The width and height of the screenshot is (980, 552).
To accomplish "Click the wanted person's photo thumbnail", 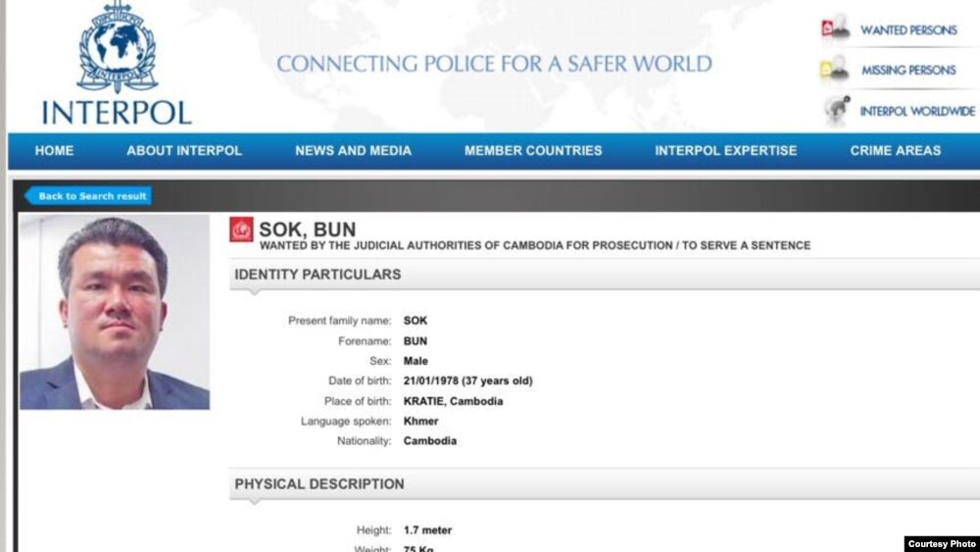I will tap(115, 312).
